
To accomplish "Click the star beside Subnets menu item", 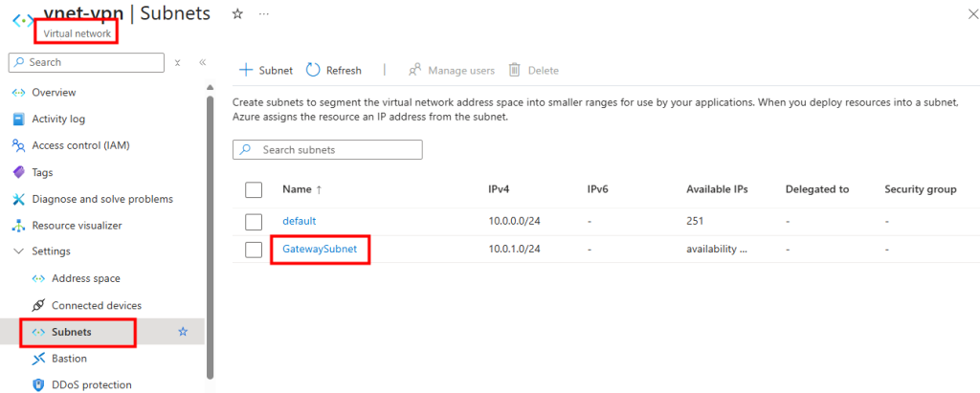I will click(183, 332).
